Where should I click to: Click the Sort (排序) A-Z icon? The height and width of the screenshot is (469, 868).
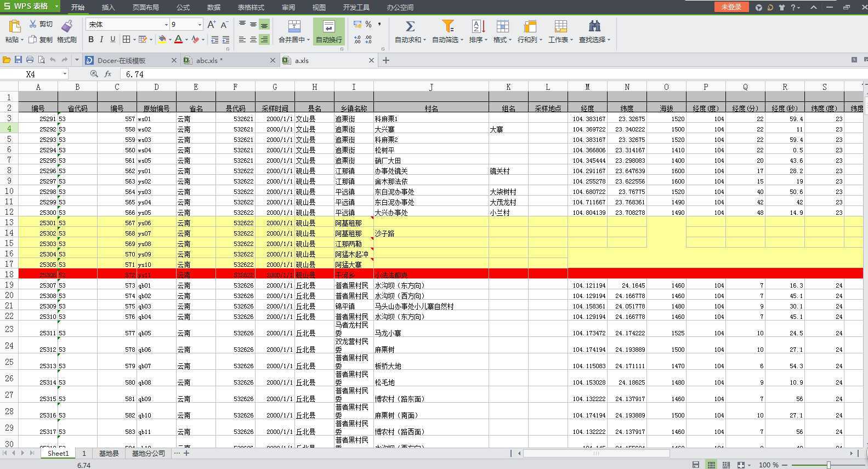tap(478, 26)
